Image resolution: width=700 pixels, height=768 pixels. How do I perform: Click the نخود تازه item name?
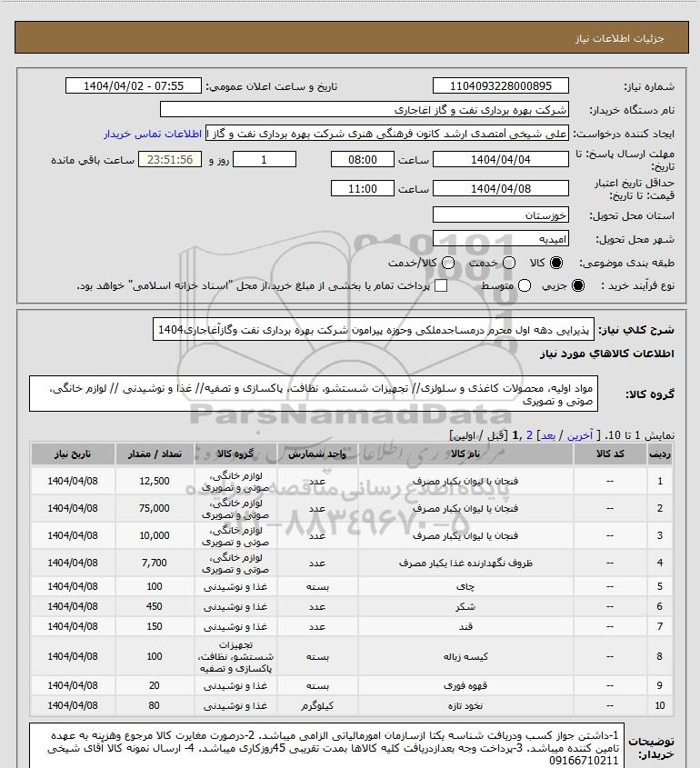click(465, 706)
